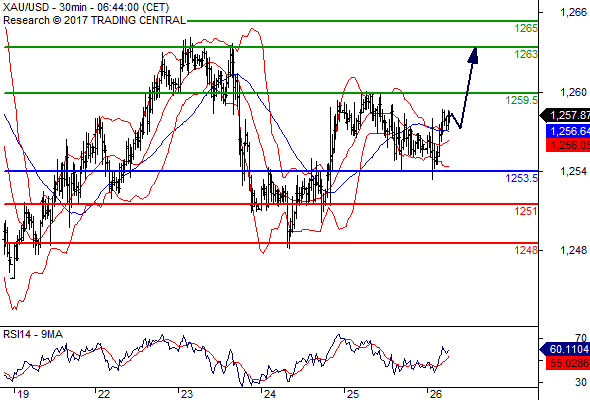The image size is (590, 400).
Task: Select the 1263 green resistance label
Action: 526,55
